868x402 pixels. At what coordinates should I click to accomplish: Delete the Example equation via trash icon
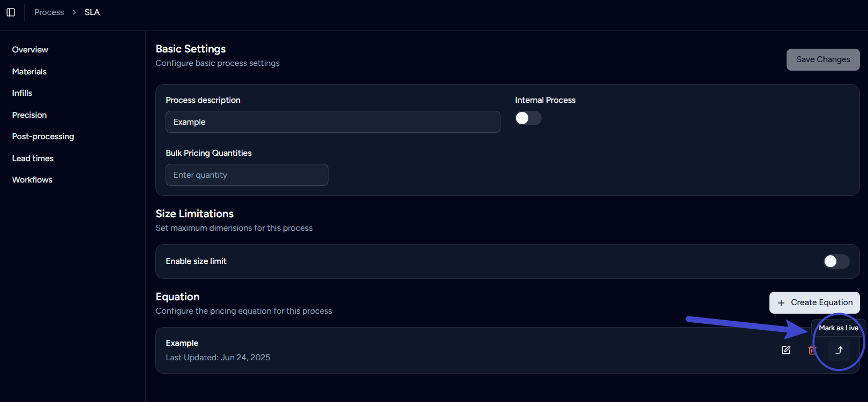[x=812, y=350]
